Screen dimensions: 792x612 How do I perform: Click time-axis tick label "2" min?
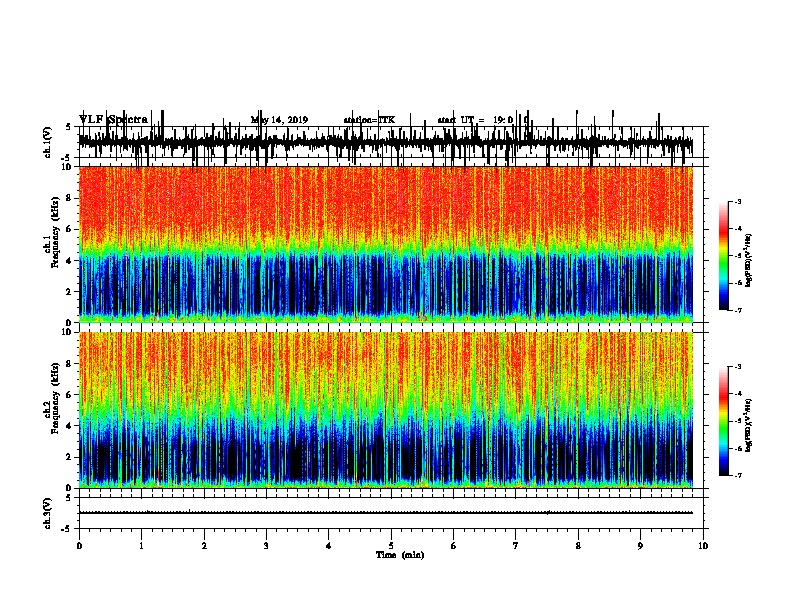point(204,546)
